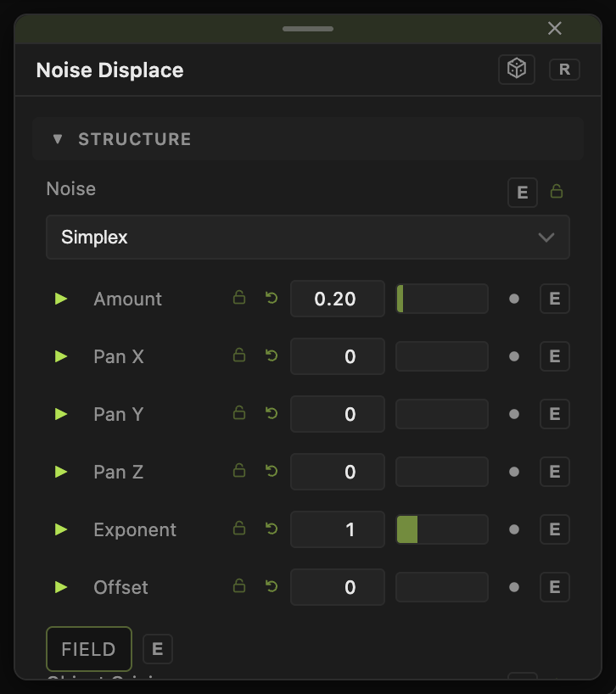
Task: Click the keyframe dot for Pan Z
Action: point(514,472)
